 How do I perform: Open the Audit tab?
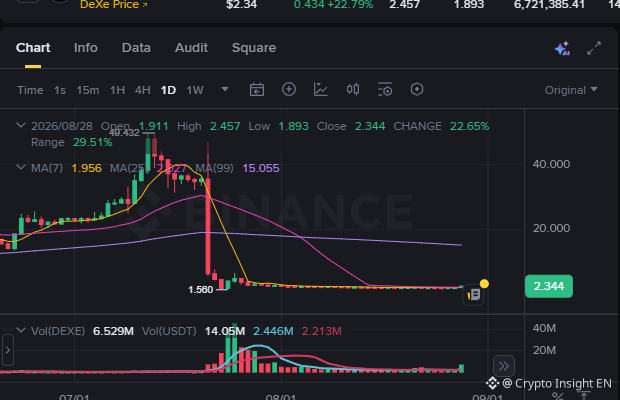pos(191,48)
